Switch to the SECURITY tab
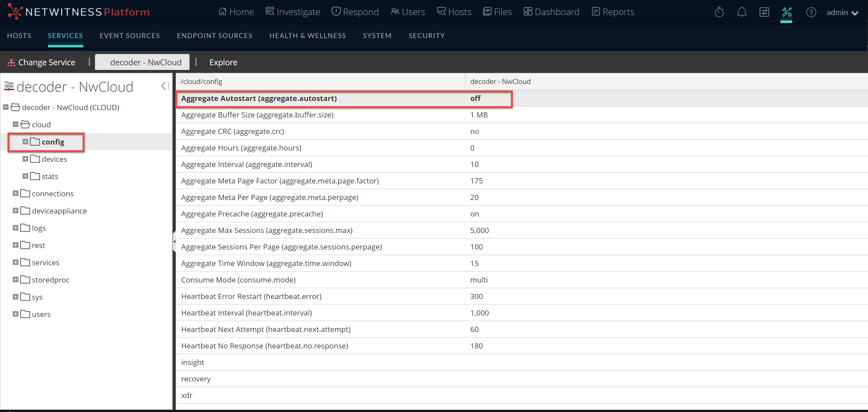Screen dimensions: 868x412 coord(427,36)
